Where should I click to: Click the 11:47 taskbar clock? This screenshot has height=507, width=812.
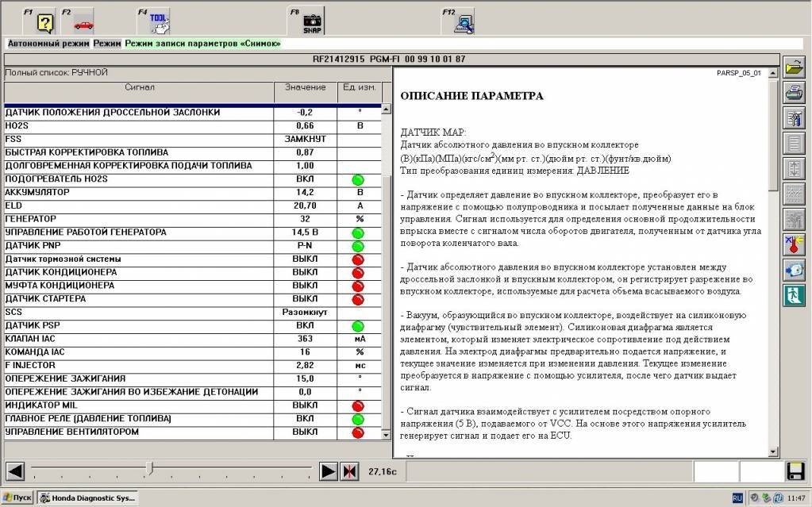[796, 498]
